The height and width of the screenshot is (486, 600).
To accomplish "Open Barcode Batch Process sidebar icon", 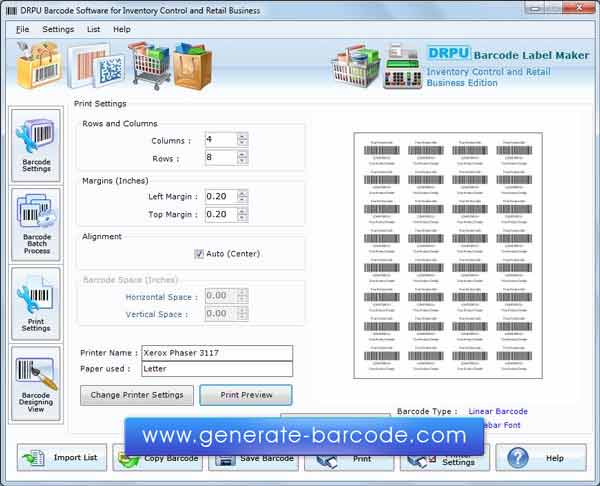I will (x=36, y=224).
